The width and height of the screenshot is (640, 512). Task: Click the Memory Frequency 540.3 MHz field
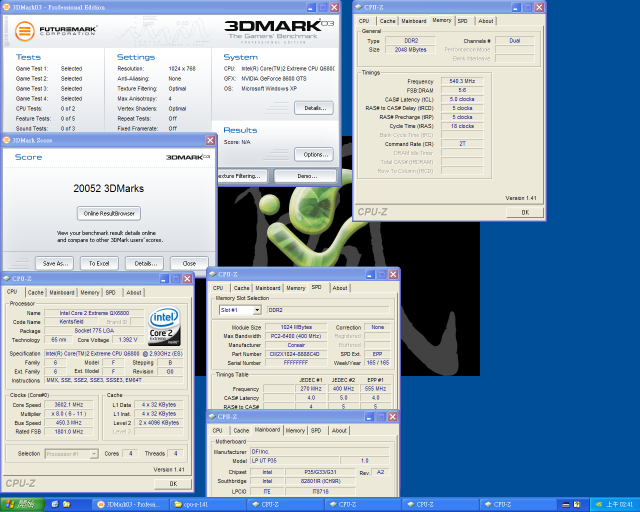pyautogui.click(x=462, y=81)
